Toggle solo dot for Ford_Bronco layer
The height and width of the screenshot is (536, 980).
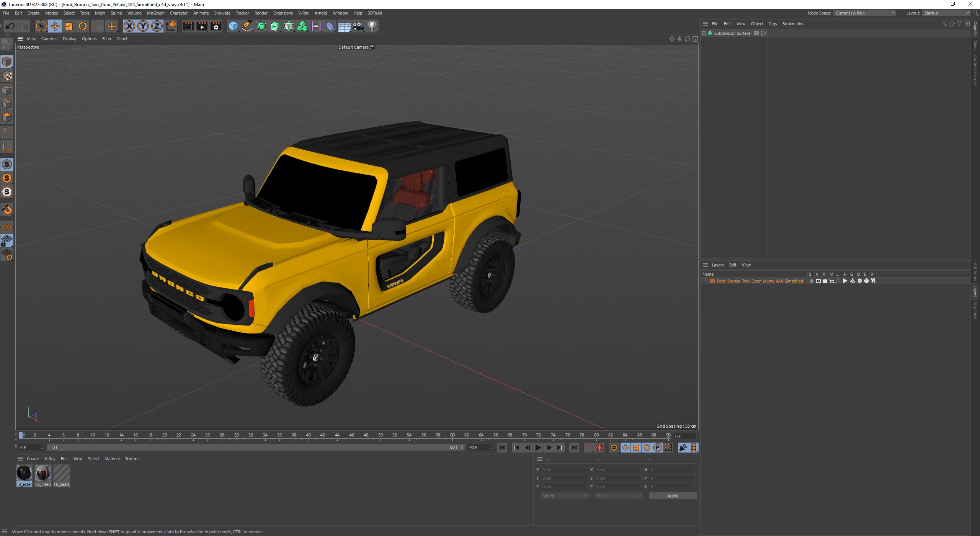click(x=811, y=281)
